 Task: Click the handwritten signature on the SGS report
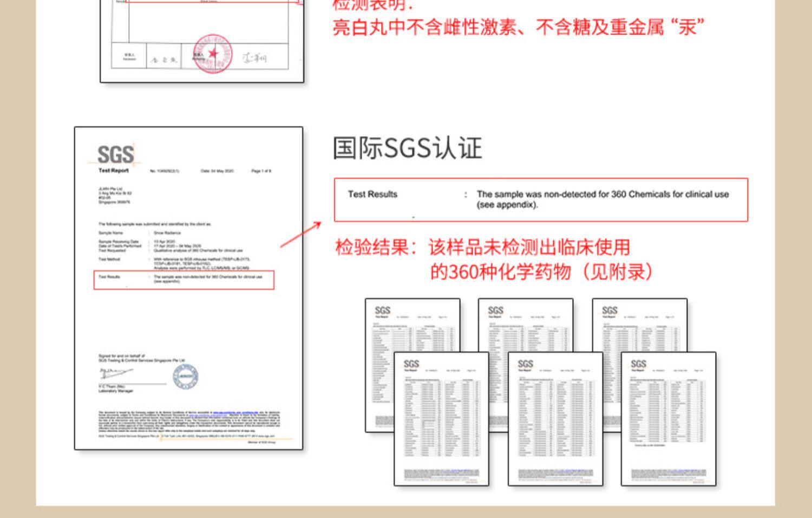point(116,373)
